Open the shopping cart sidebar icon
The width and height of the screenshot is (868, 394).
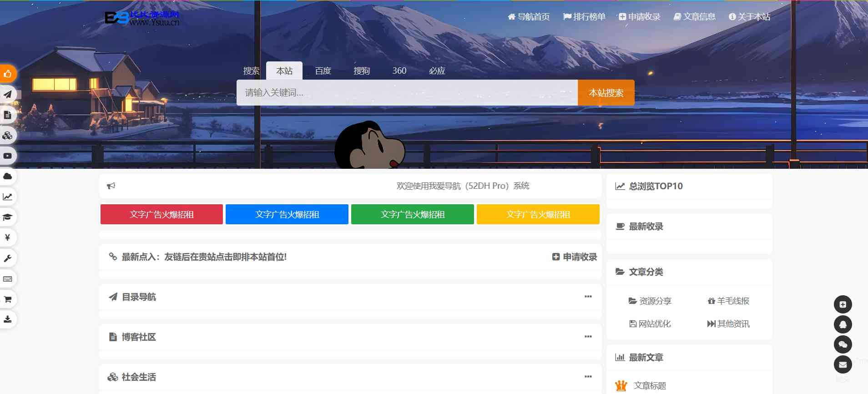8,299
